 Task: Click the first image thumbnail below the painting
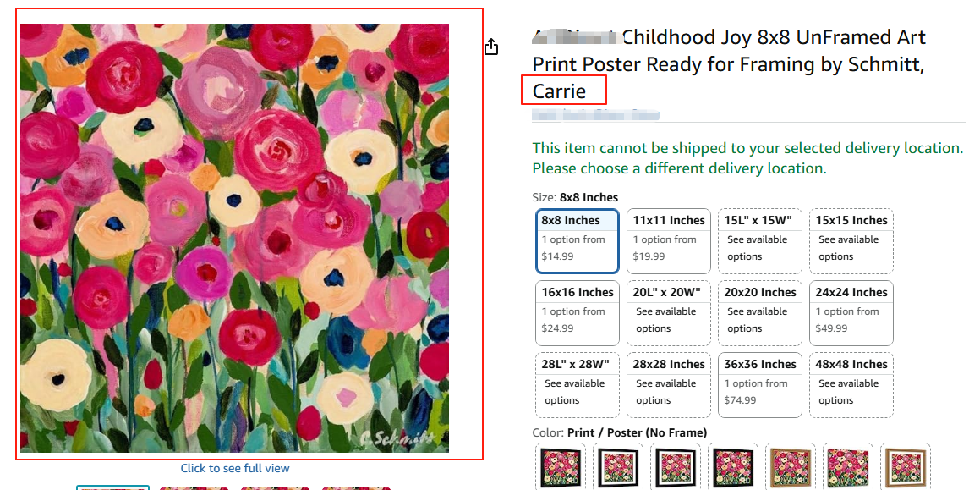coord(113,487)
